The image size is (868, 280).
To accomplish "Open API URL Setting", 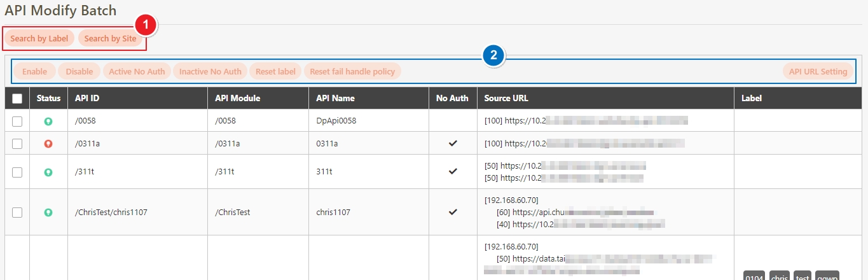I will tap(818, 72).
